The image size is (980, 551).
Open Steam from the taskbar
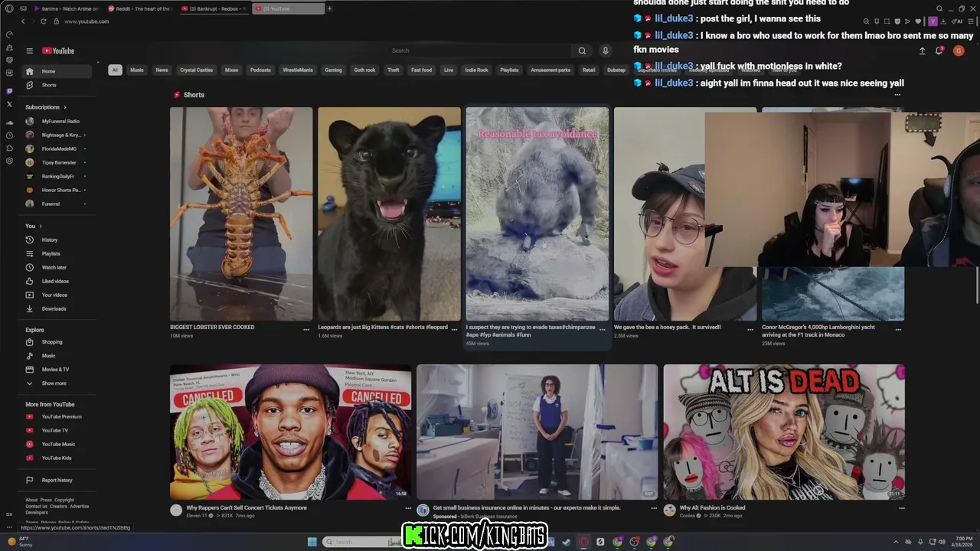tap(567, 542)
